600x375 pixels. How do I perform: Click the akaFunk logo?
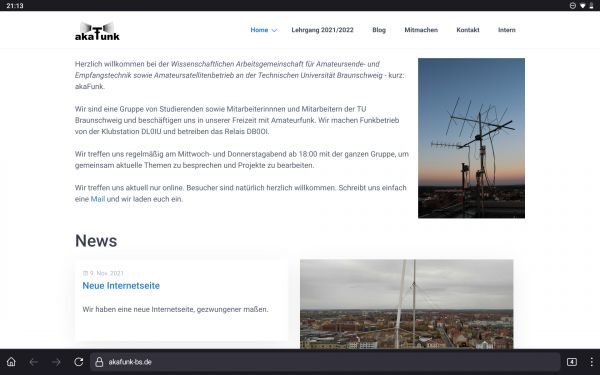pos(97,31)
